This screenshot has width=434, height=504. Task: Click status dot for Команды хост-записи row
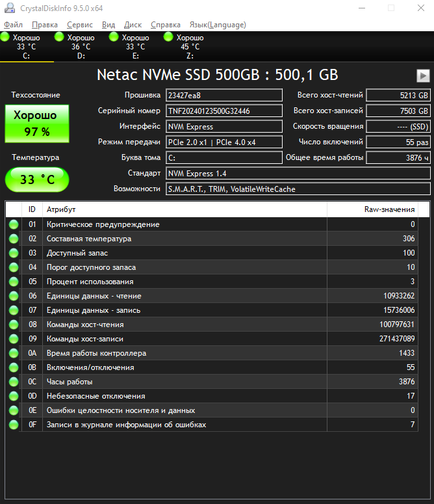click(14, 339)
